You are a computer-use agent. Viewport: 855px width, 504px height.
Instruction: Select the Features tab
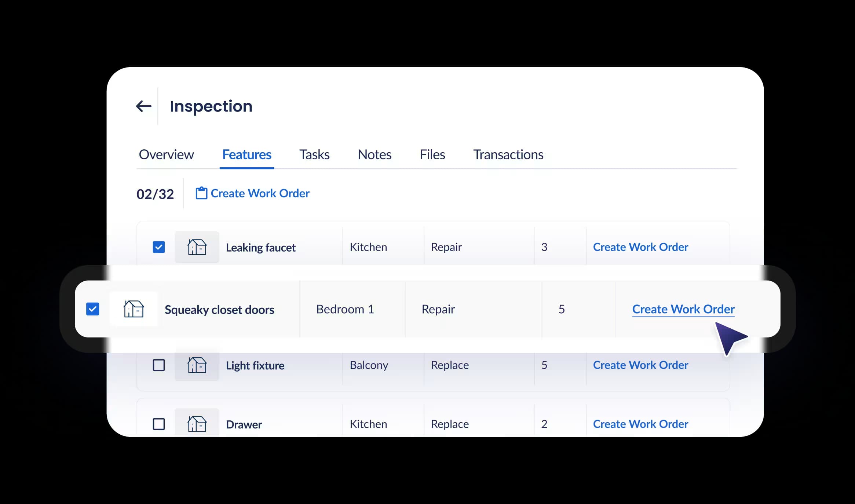[x=247, y=154]
